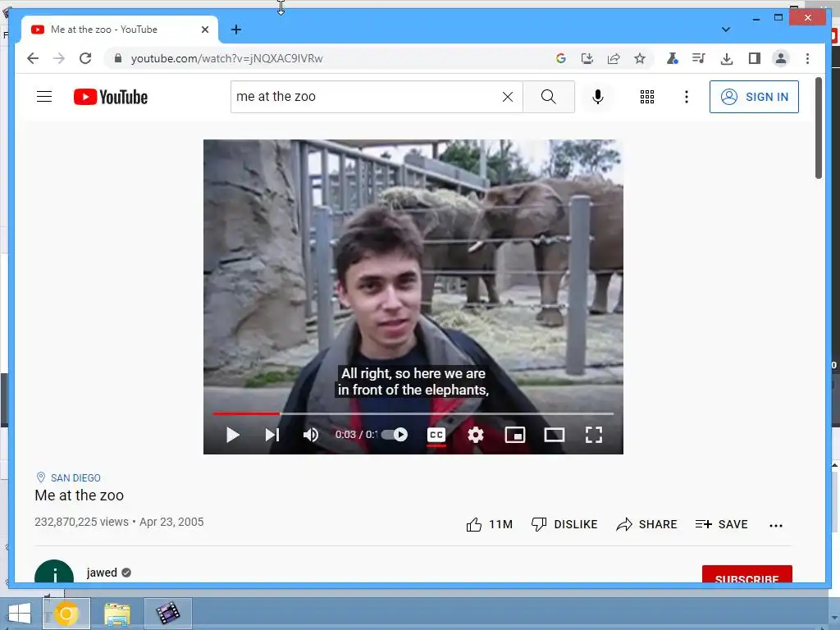Viewport: 840px width, 630px height.
Task: Clear the search box text
Action: tap(507, 97)
